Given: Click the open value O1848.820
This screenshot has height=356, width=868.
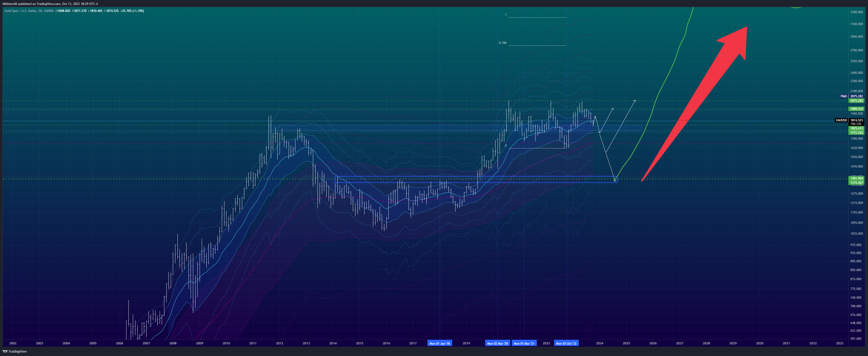Looking at the screenshot, I should coord(63,11).
